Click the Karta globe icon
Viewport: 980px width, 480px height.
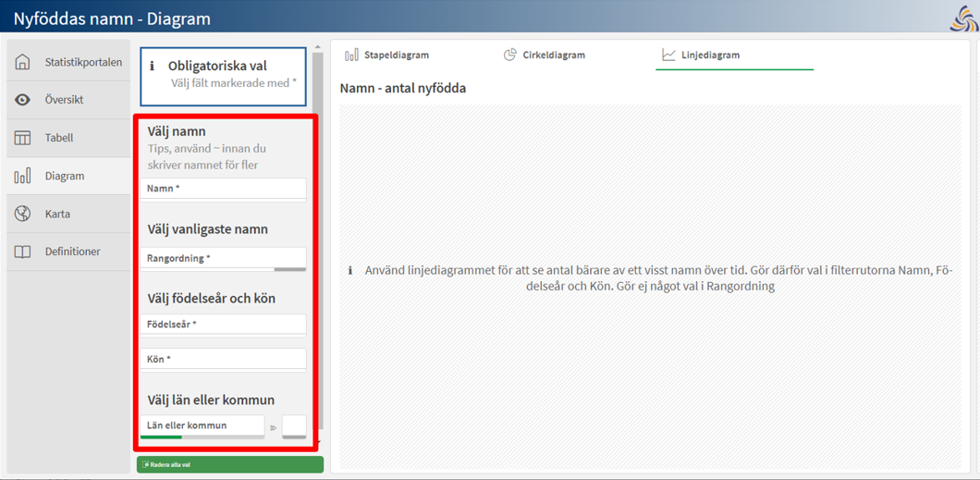pos(23,214)
